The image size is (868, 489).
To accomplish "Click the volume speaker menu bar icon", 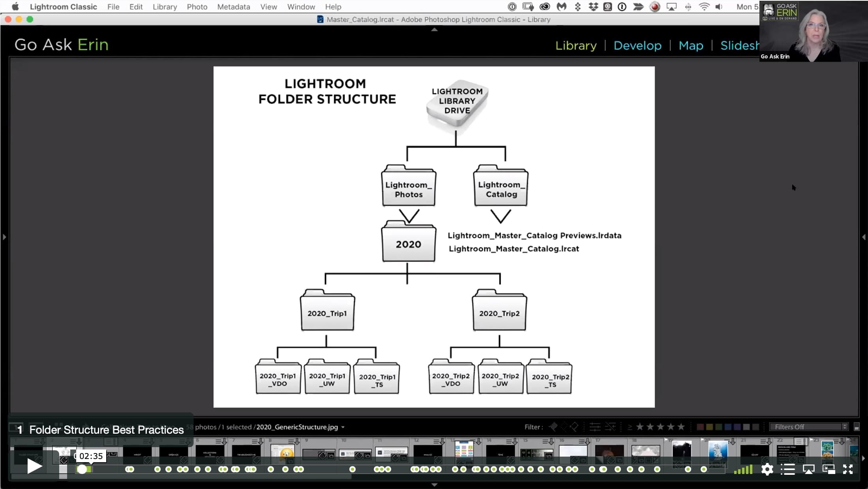I will [x=719, y=7].
